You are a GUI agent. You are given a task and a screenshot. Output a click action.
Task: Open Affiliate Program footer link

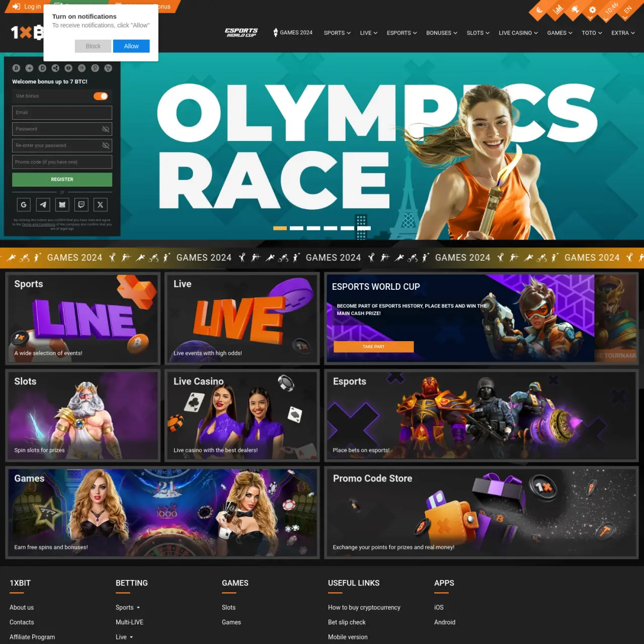pos(32,637)
